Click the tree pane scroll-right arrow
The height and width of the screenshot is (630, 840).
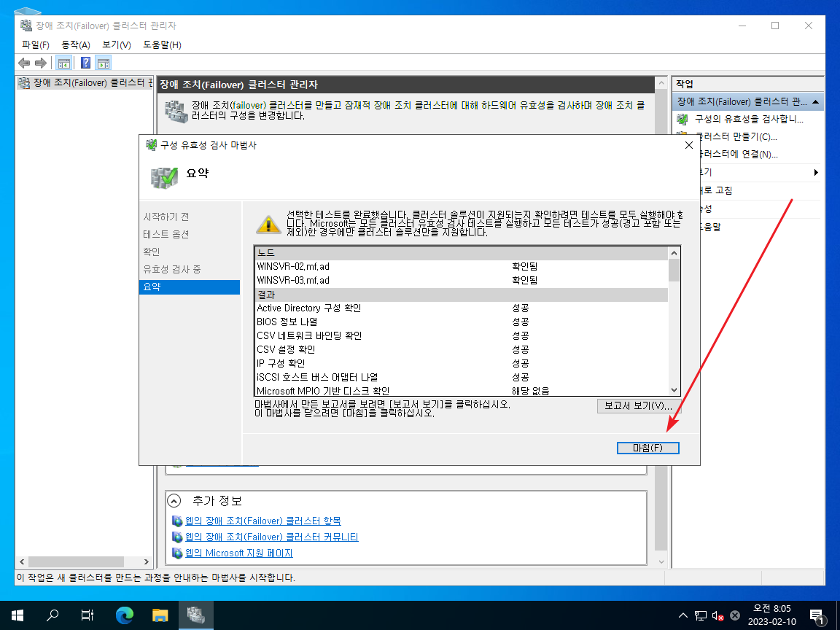click(147, 561)
